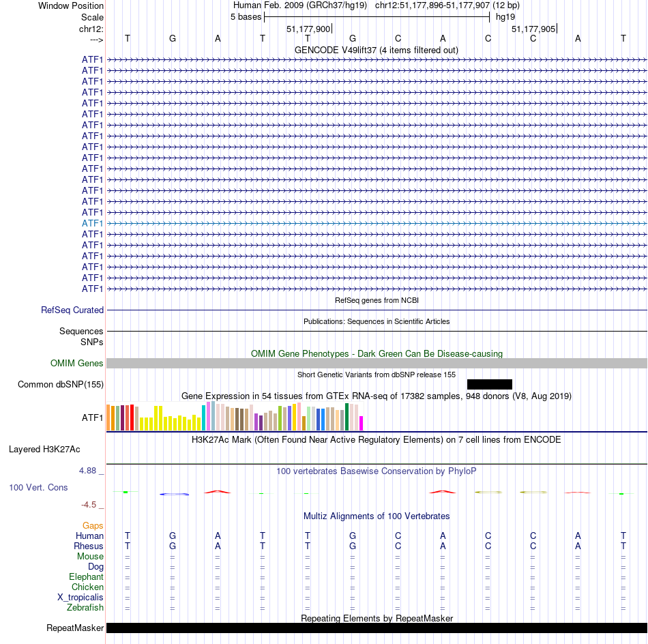The image size is (648, 644).
Task: Click the bright red bar in GTEx chart
Action: point(132,418)
